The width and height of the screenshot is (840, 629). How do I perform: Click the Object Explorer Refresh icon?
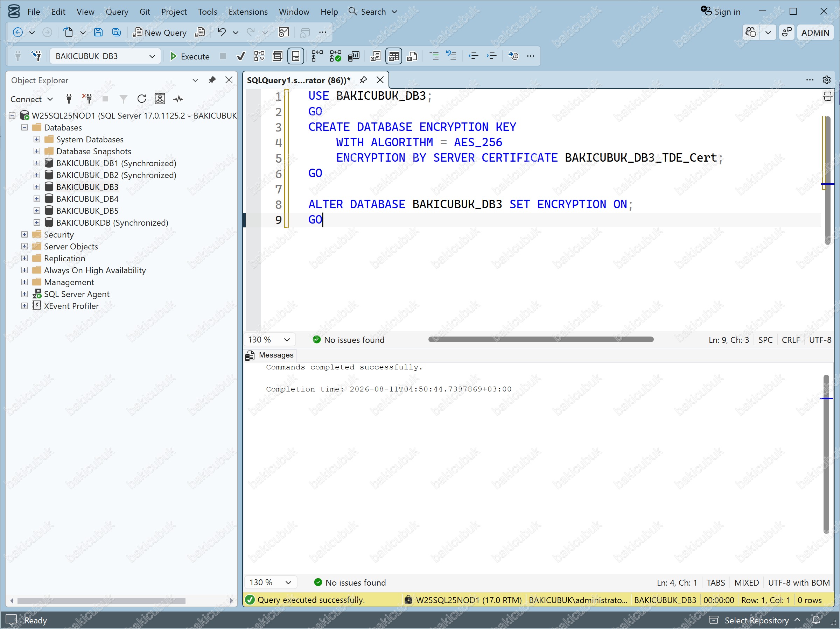[142, 99]
